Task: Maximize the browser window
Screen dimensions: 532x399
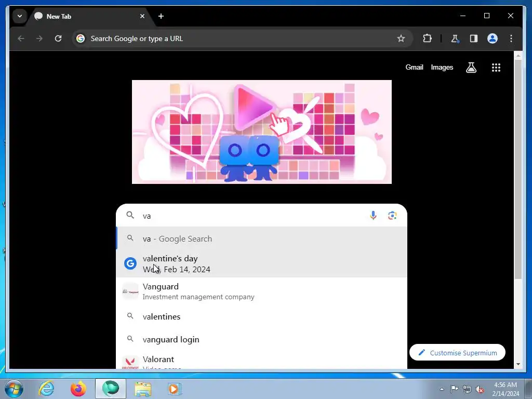Action: [x=486, y=16]
